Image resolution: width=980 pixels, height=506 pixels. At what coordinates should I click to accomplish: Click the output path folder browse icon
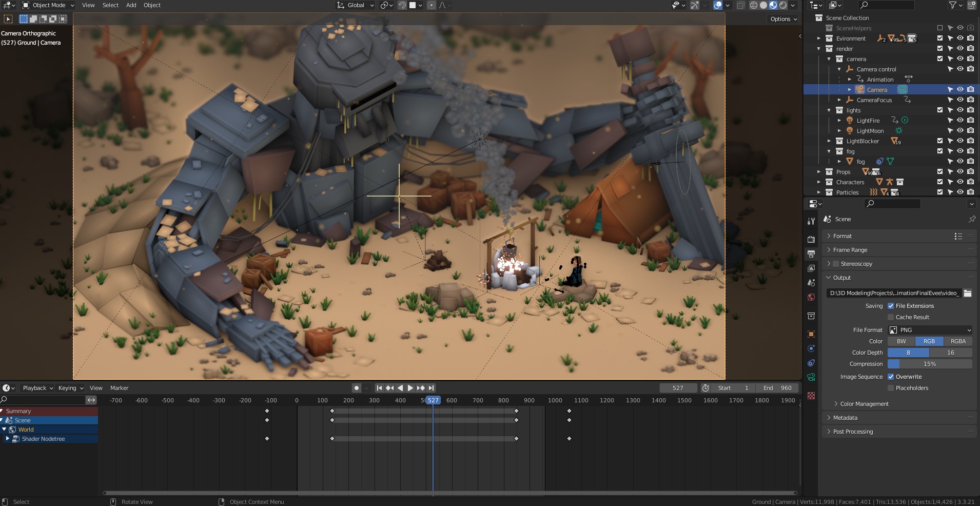[x=967, y=293]
